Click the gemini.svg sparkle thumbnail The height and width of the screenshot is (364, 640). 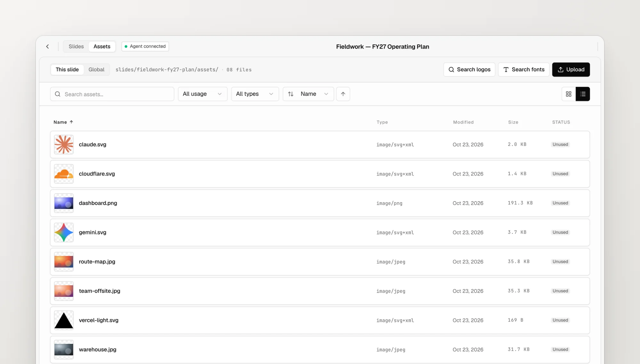64,233
